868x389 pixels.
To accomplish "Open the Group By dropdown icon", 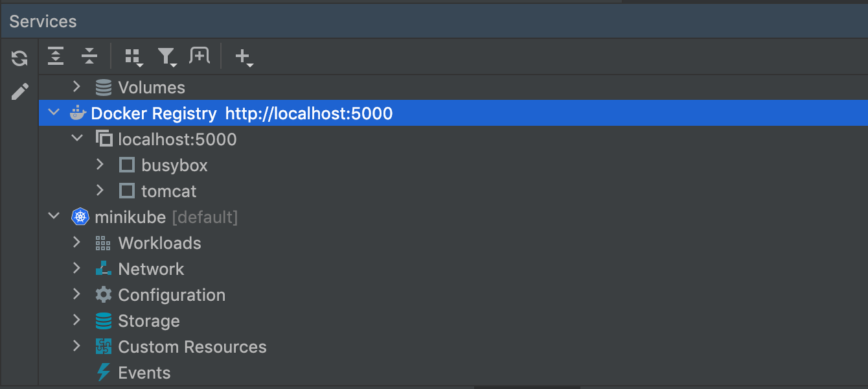I will point(133,57).
